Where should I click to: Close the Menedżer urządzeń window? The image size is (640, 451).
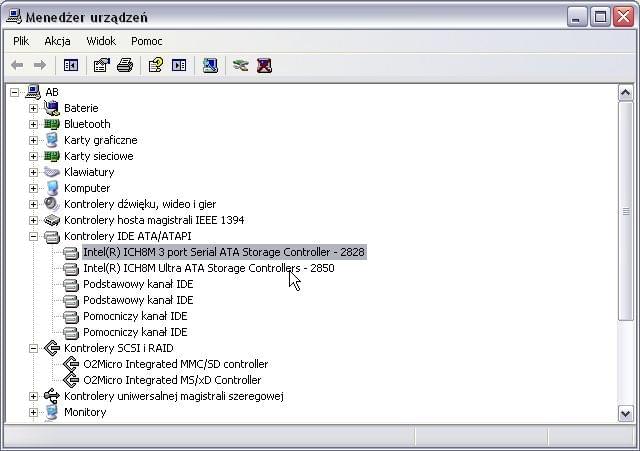(x=624, y=17)
